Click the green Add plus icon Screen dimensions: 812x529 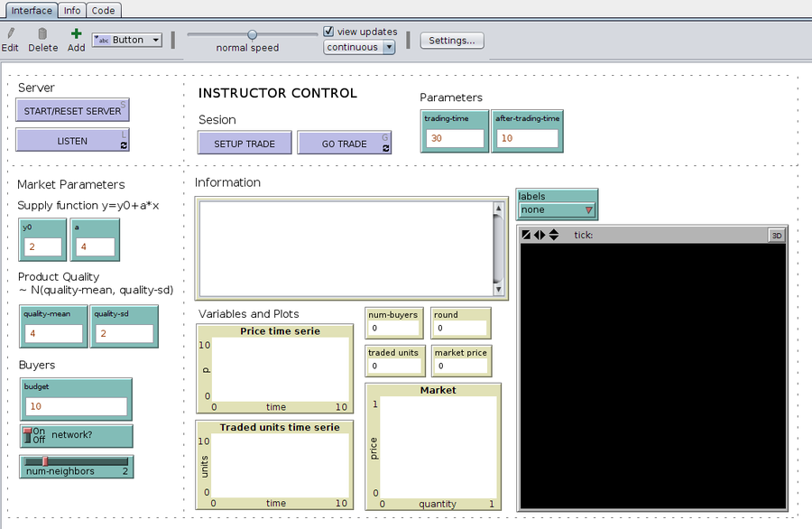tap(76, 33)
